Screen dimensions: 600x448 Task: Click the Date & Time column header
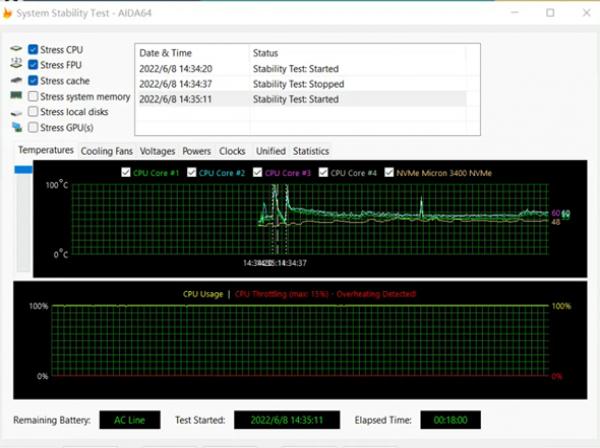click(x=193, y=53)
